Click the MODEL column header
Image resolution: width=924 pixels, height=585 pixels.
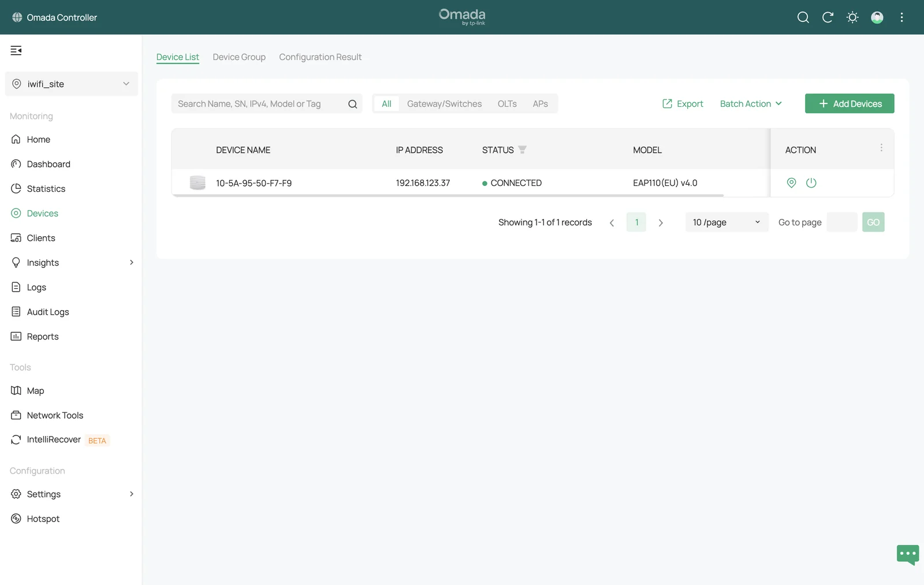(x=647, y=150)
